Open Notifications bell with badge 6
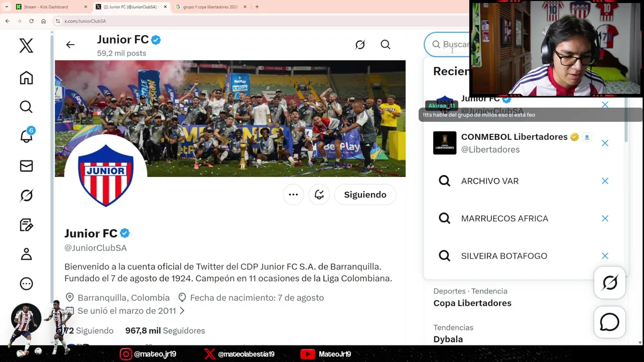This screenshot has width=644, height=362. pyautogui.click(x=26, y=136)
